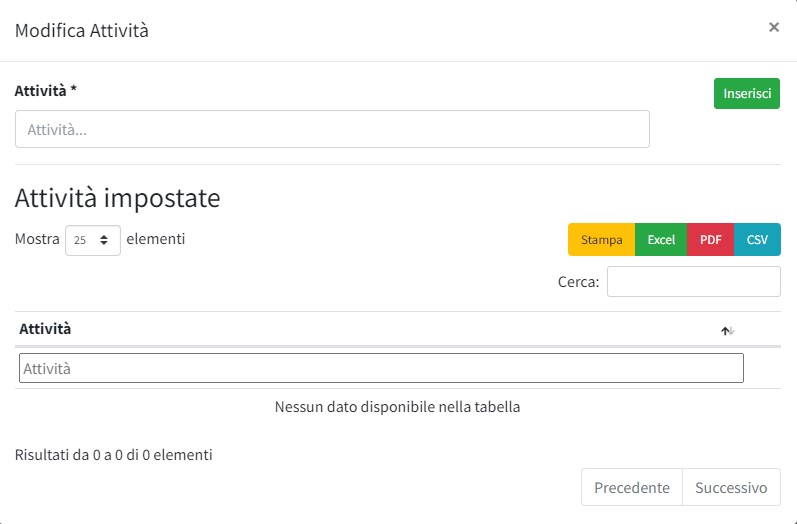Focus the top Attività text field

click(x=332, y=129)
